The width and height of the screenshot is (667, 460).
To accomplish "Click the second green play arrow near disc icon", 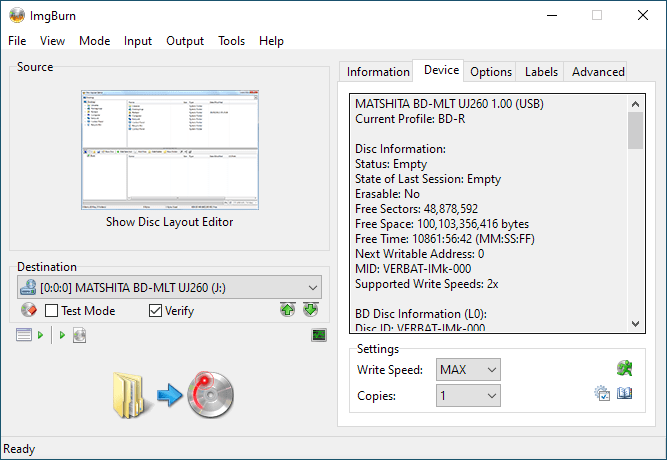I will pyautogui.click(x=63, y=335).
